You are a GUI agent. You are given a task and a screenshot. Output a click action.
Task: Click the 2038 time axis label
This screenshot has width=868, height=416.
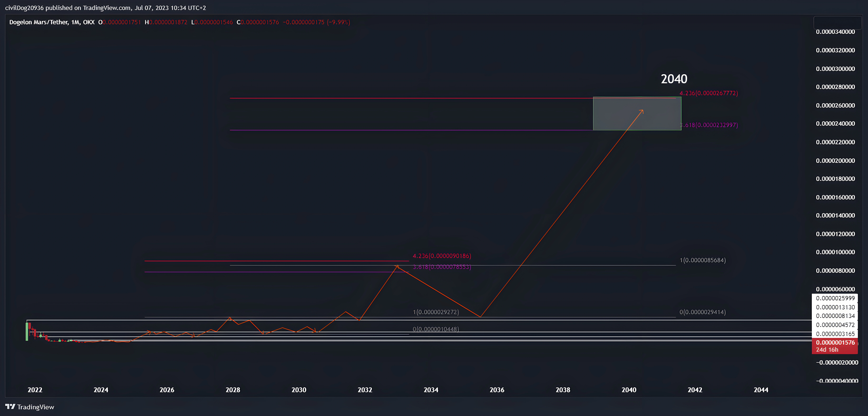(x=563, y=390)
